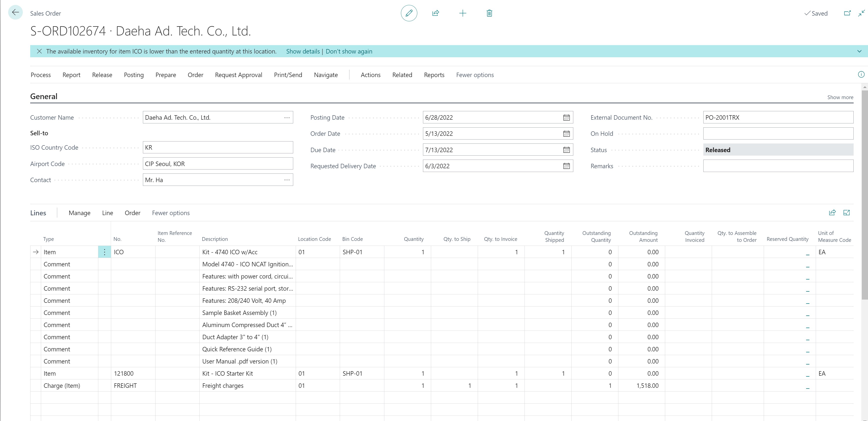Open order in new window icon
The height and width of the screenshot is (421, 868).
click(x=847, y=13)
